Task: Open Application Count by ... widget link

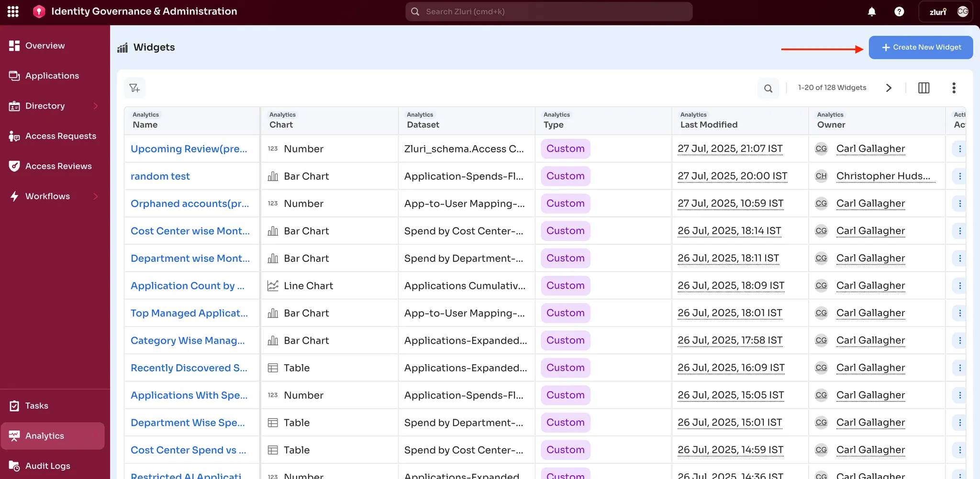Action: point(188,286)
